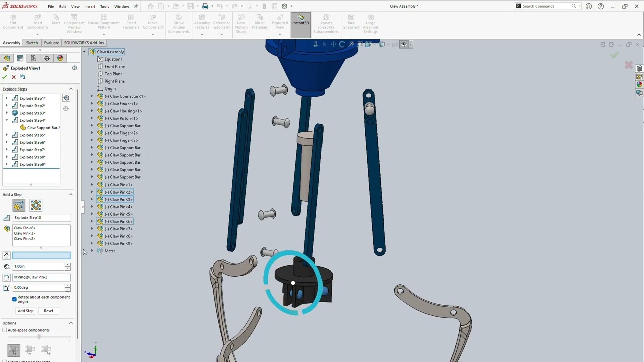The width and height of the screenshot is (644, 362).
Task: Cancel Exploded View1 with red X
Action: (14, 77)
